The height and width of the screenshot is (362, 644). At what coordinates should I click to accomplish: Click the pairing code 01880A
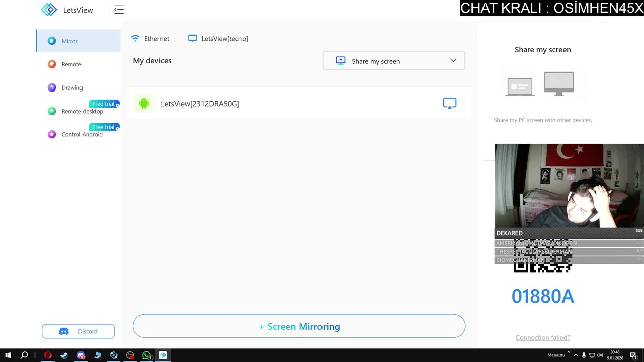click(x=543, y=296)
